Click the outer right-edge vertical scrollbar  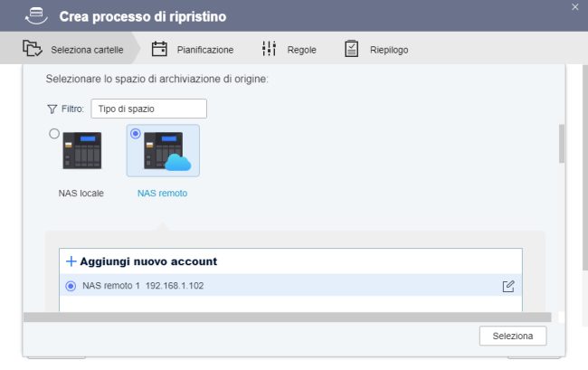click(585, 167)
